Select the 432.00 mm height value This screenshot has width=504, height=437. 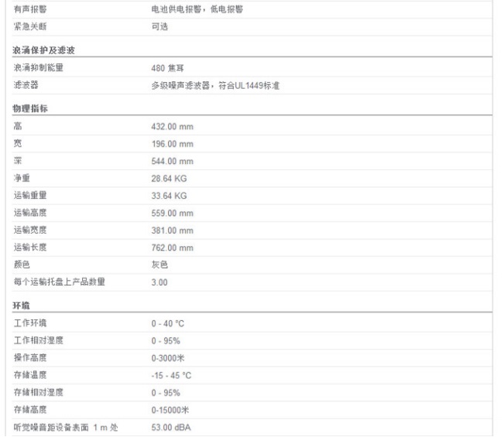coord(172,125)
